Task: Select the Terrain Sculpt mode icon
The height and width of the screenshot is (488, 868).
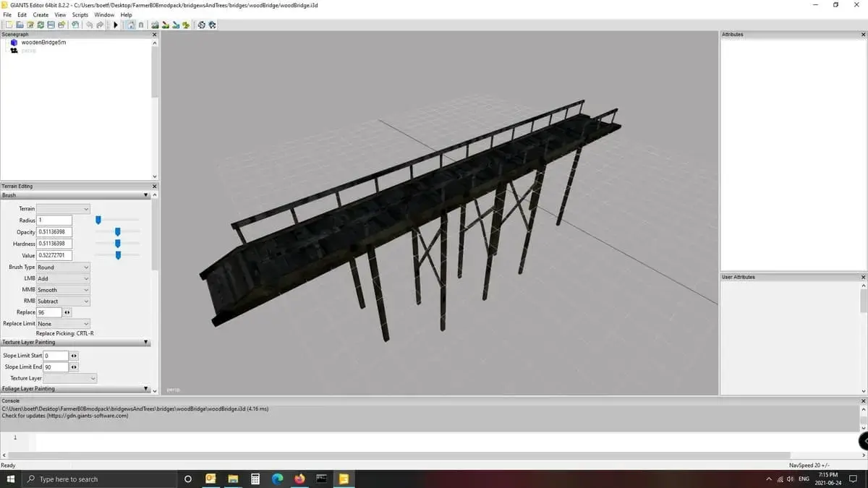Action: point(154,25)
